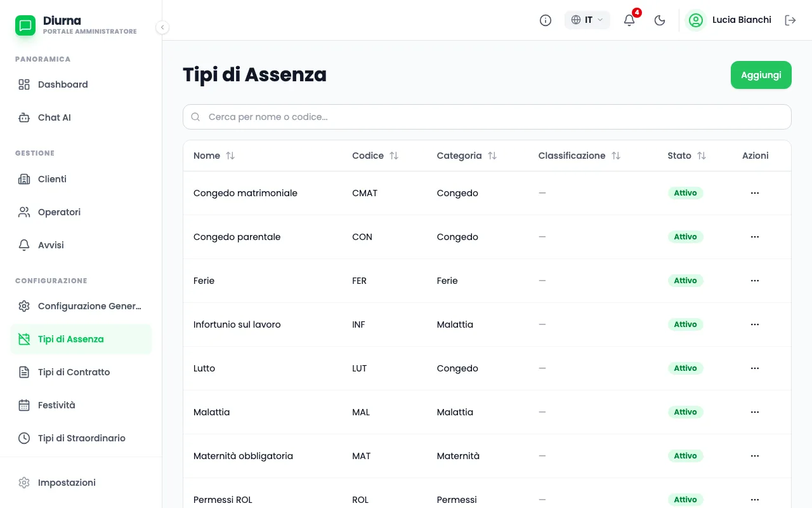The height and width of the screenshot is (508, 812).
Task: Click the 'Maternità obbligatoria' name cell
Action: 244,456
